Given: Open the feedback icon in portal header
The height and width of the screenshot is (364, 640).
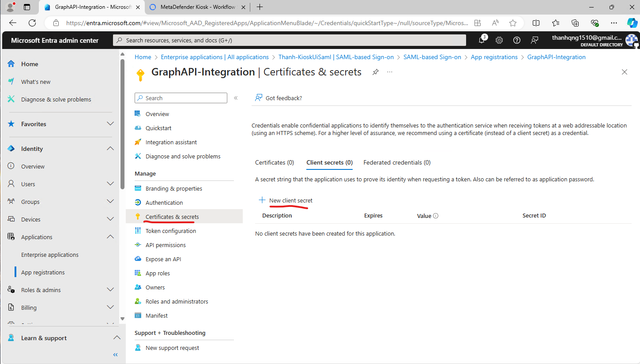Looking at the screenshot, I should [535, 40].
